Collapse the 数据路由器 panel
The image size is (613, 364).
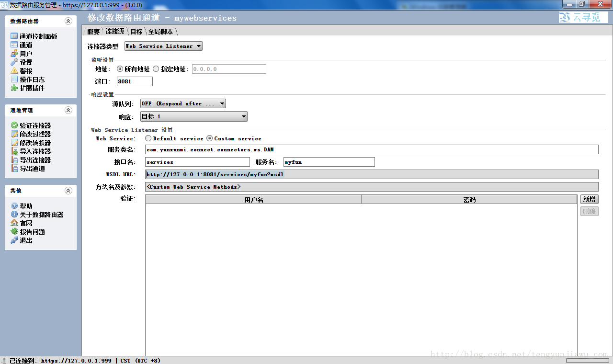(68, 21)
